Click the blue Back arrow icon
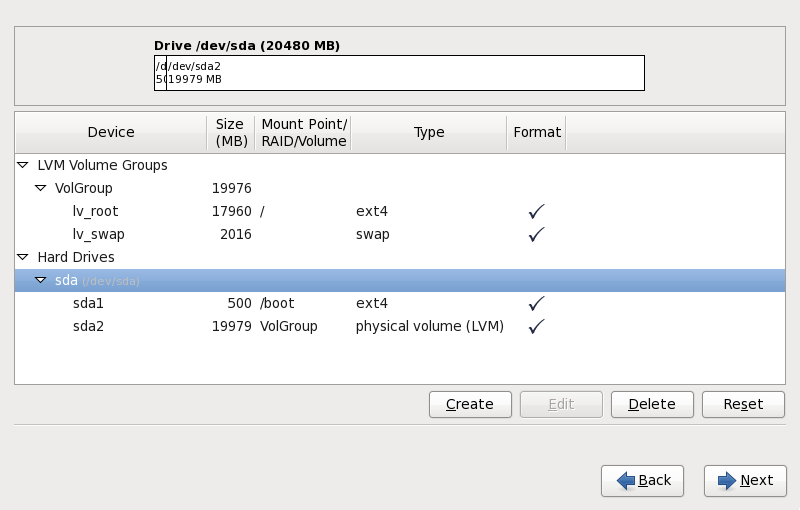The image size is (800, 510). (x=626, y=481)
